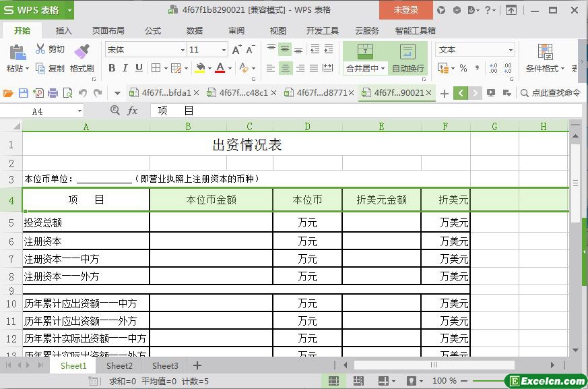Toggle Italic formatting

pyautogui.click(x=125, y=68)
